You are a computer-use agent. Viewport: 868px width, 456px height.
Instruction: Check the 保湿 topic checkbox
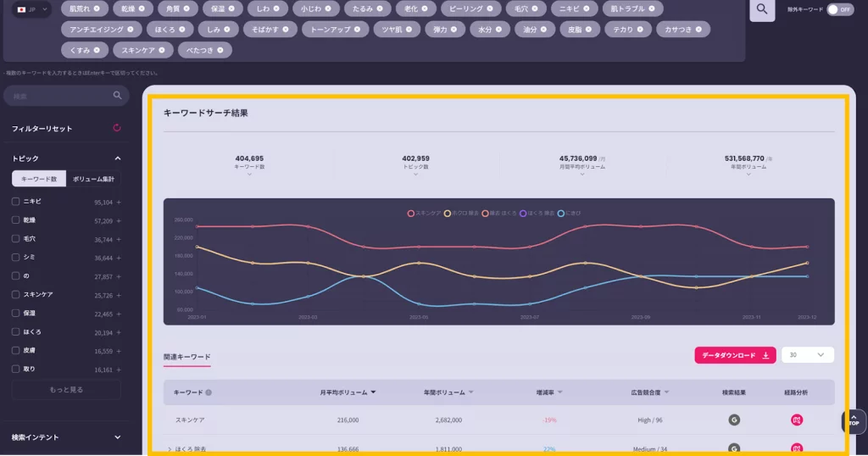click(16, 314)
